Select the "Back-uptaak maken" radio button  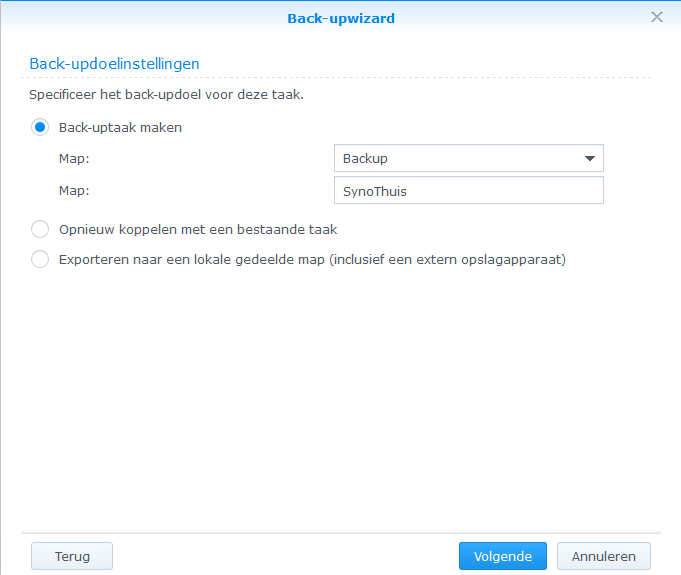[40, 128]
